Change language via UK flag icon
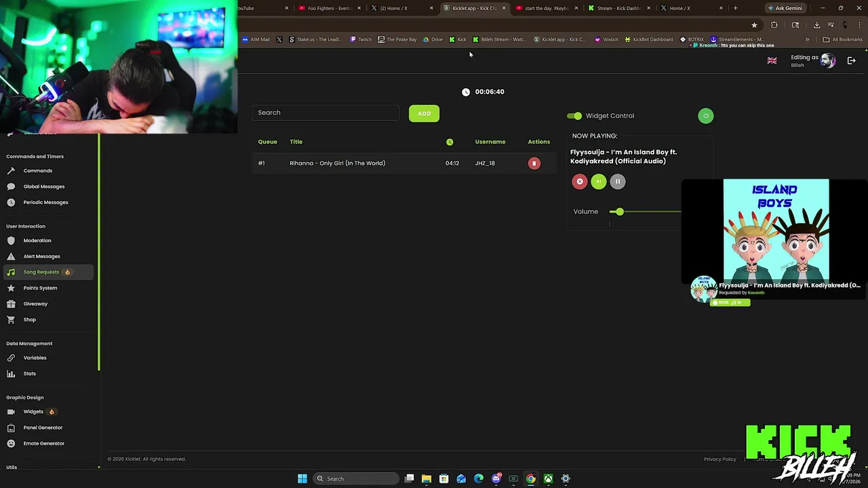The height and width of the screenshot is (488, 868). tap(772, 61)
